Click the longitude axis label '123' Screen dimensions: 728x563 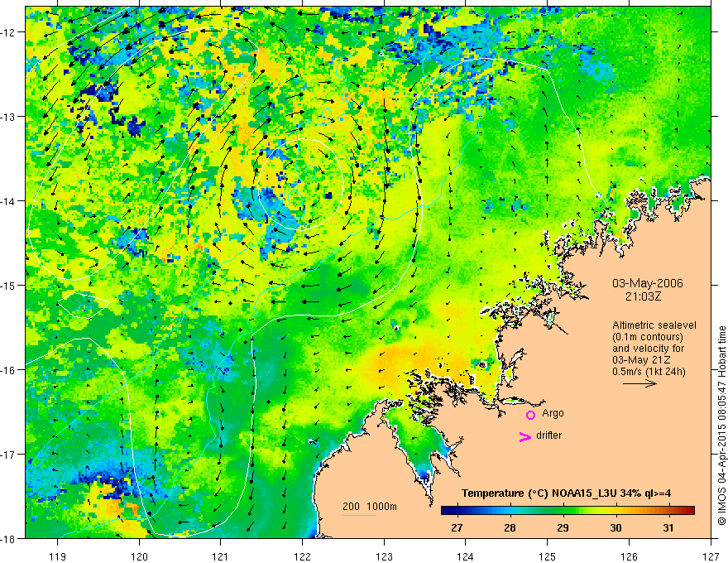point(384,556)
